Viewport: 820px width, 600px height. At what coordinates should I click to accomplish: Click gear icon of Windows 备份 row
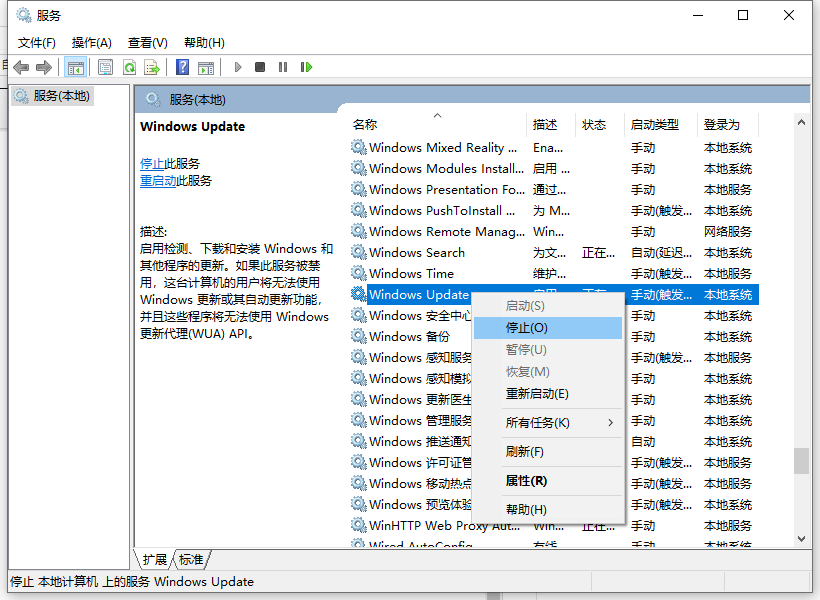[x=358, y=336]
